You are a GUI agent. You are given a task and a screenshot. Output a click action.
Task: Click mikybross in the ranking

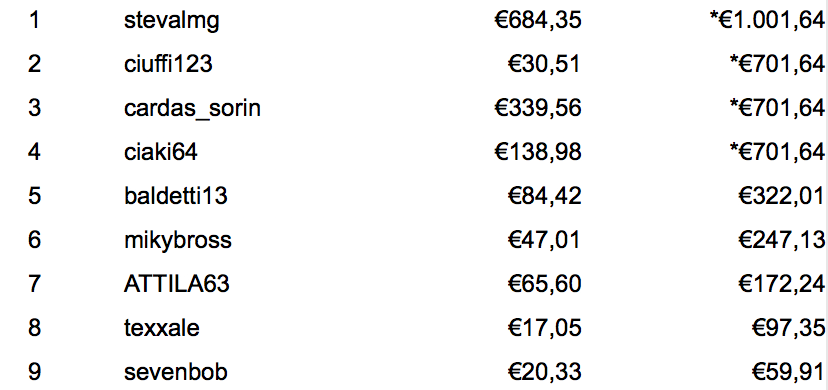pos(178,241)
